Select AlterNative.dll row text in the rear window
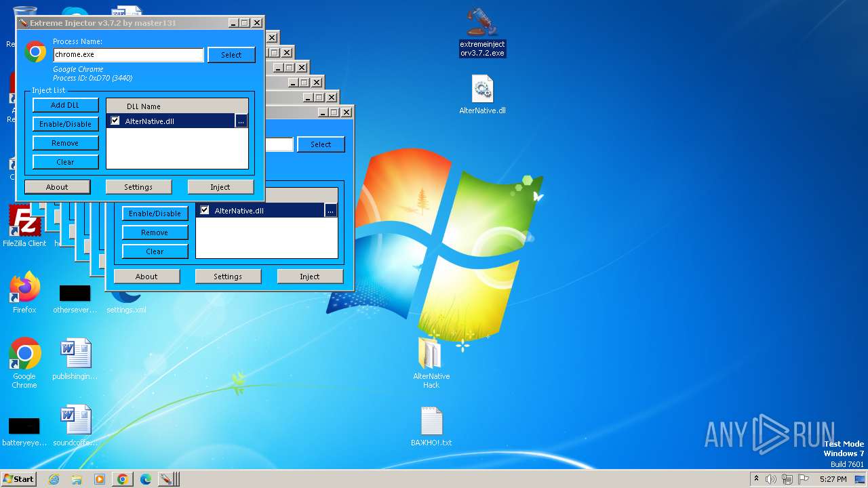Image resolution: width=868 pixels, height=488 pixels. pyautogui.click(x=239, y=211)
